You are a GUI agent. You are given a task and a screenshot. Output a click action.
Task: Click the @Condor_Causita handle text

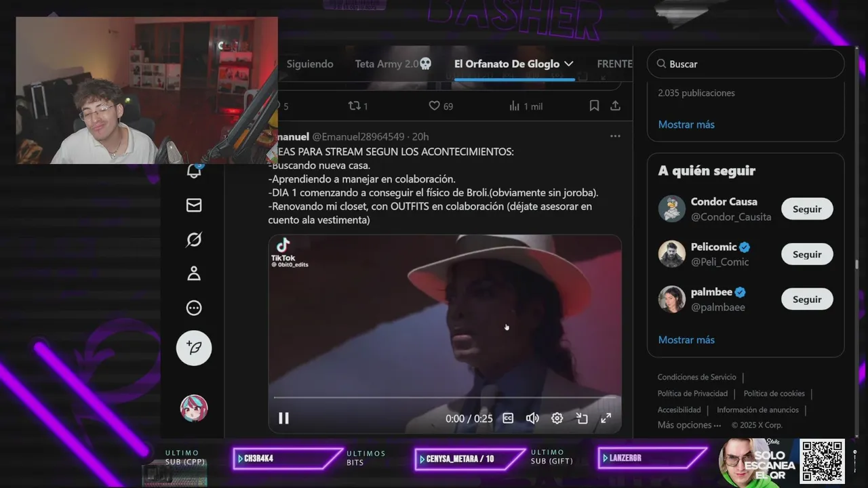730,217
